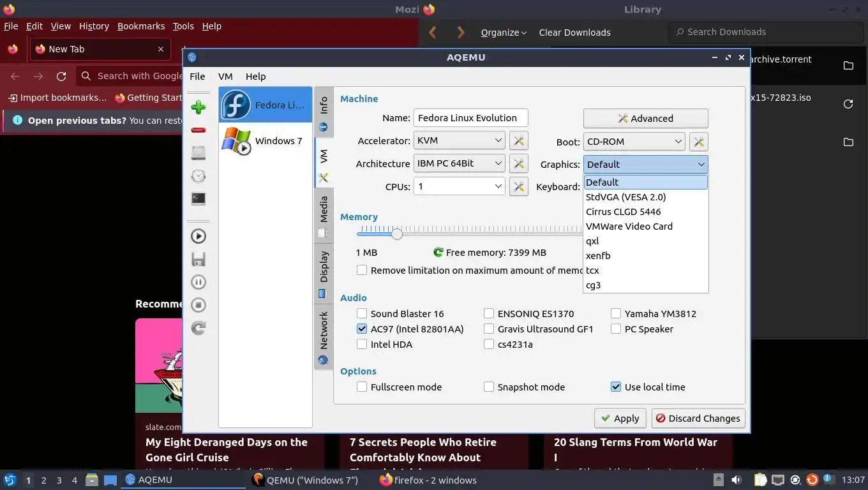Image resolution: width=868 pixels, height=490 pixels.
Task: Select Cirrus CLGD 5446 graphics option
Action: pos(645,212)
